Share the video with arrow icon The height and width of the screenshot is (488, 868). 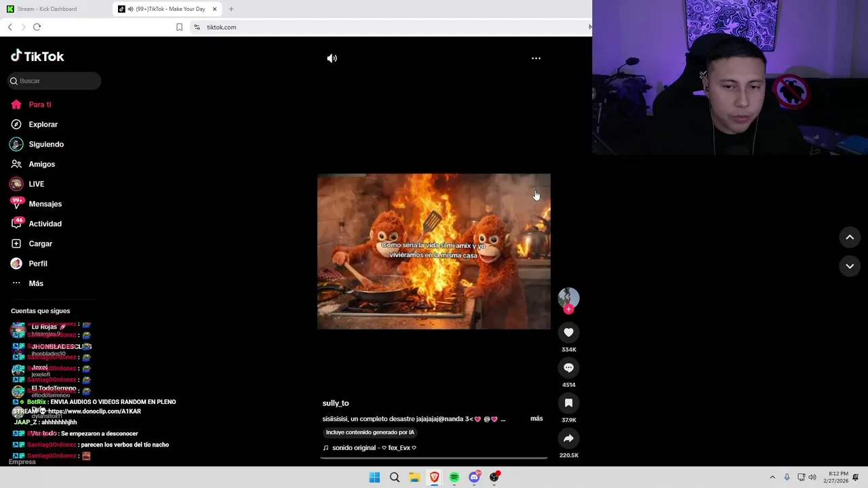click(x=568, y=438)
